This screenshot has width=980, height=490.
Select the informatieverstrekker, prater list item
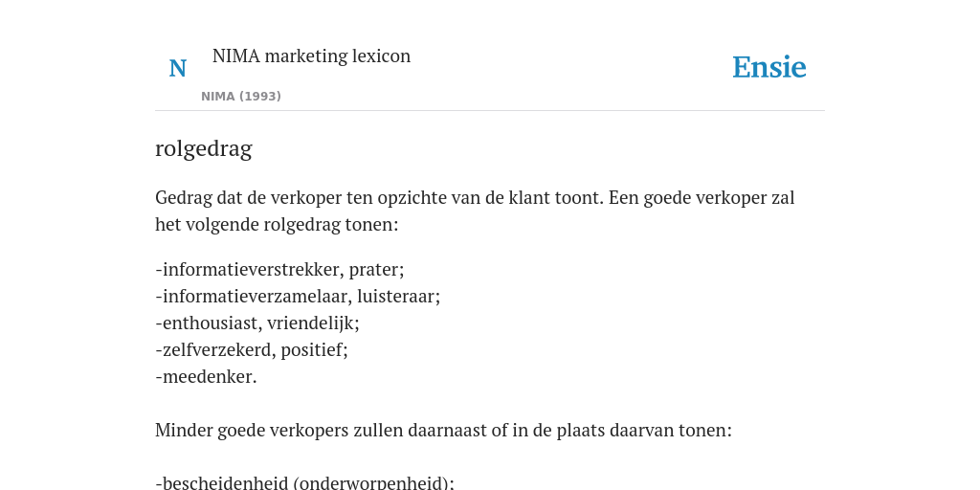point(280,269)
